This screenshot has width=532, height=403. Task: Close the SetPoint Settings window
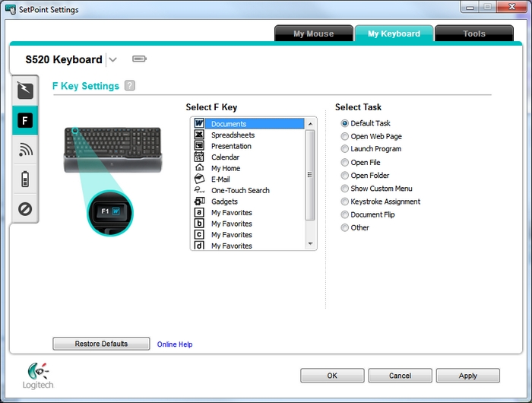pyautogui.click(x=511, y=7)
